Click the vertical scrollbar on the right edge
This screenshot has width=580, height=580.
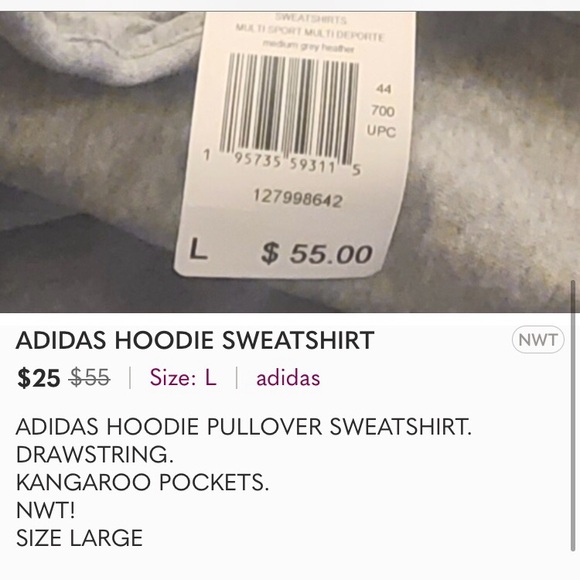[x=573, y=416]
